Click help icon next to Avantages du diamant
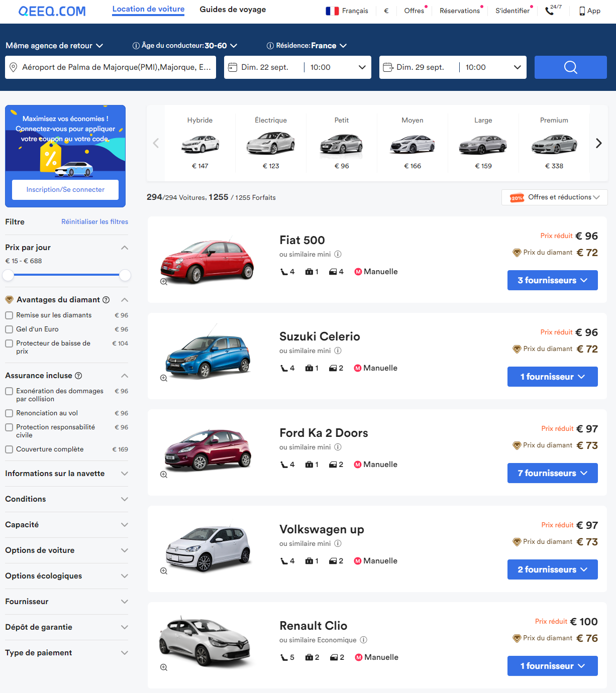The height and width of the screenshot is (693, 616). coord(106,300)
